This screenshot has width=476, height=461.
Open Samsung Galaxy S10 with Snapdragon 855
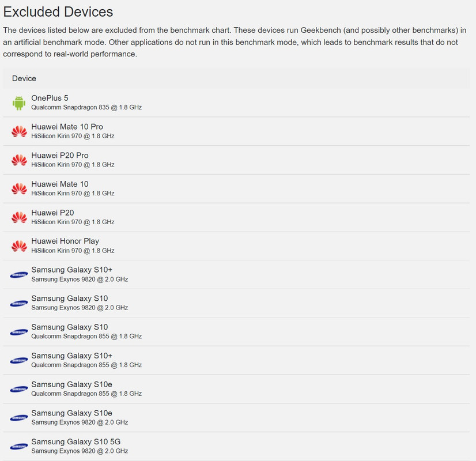(70, 327)
